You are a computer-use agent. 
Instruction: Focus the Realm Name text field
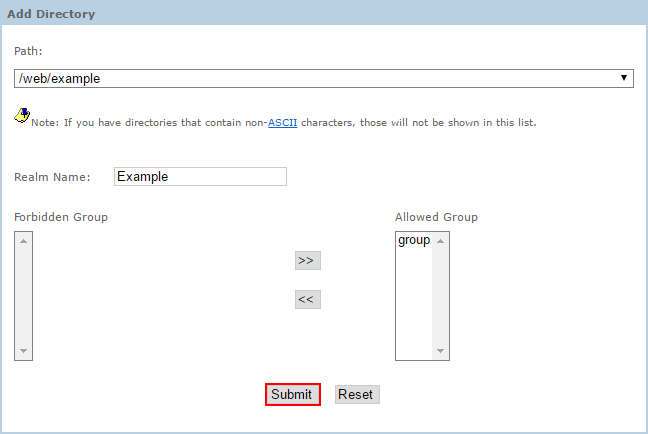pyautogui.click(x=200, y=176)
